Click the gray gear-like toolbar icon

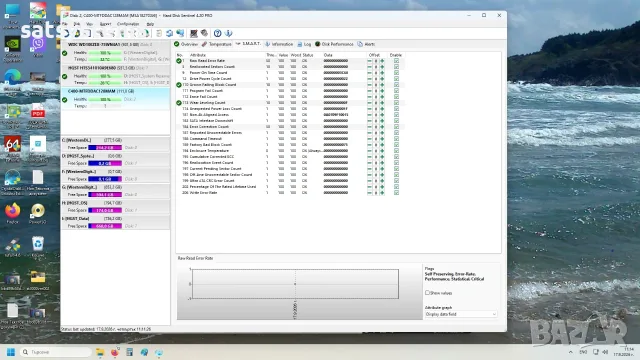204,33
